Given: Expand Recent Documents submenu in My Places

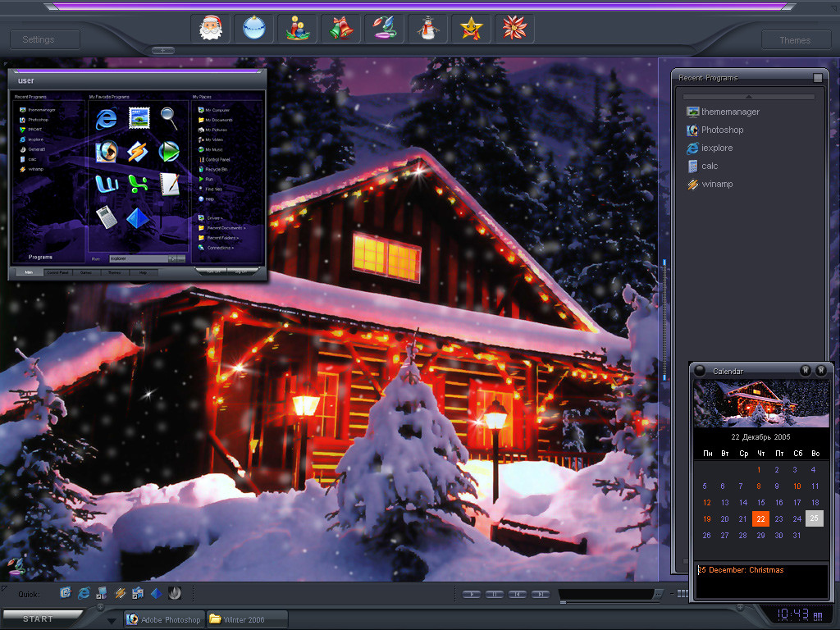Looking at the screenshot, I should tap(221, 228).
